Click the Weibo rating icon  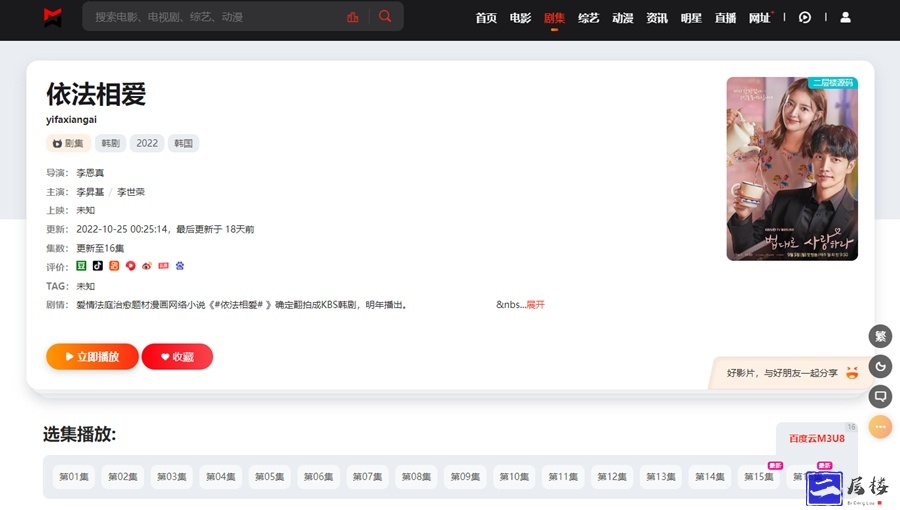(147, 266)
